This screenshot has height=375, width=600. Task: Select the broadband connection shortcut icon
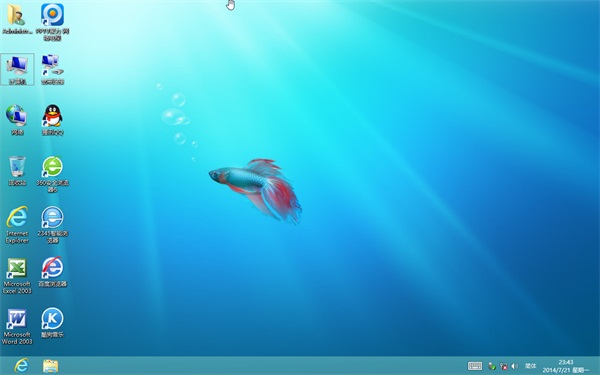coord(52,69)
